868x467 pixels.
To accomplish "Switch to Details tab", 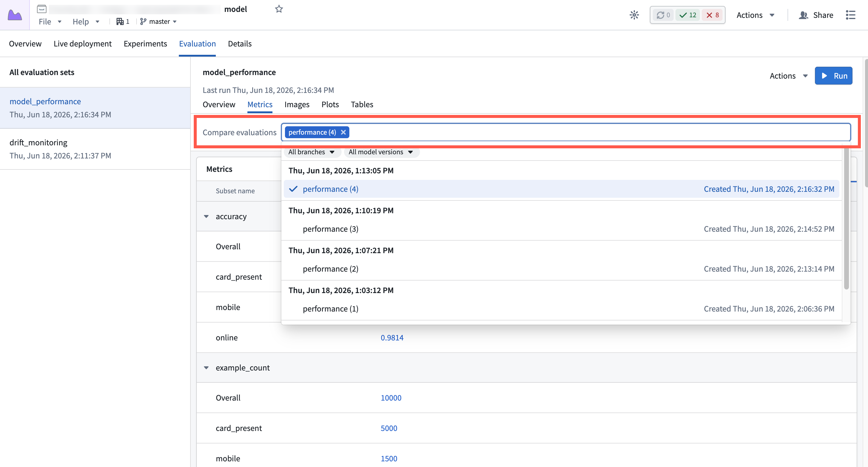I will click(x=240, y=44).
